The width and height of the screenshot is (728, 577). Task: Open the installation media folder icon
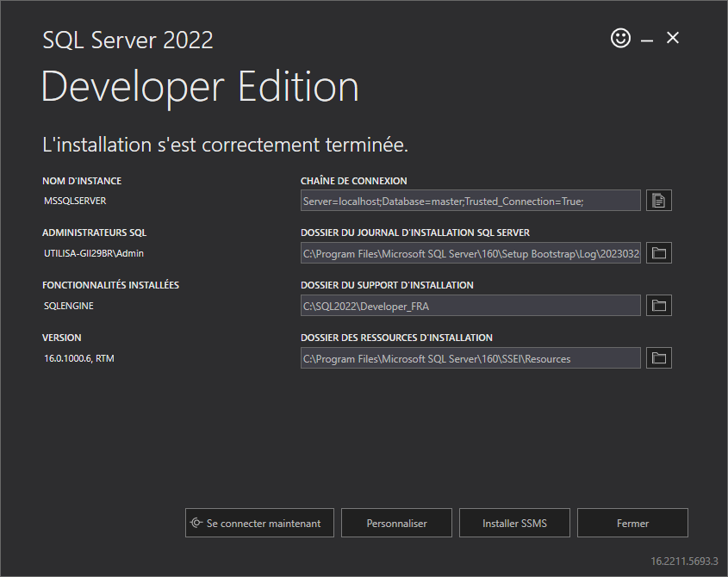click(659, 306)
